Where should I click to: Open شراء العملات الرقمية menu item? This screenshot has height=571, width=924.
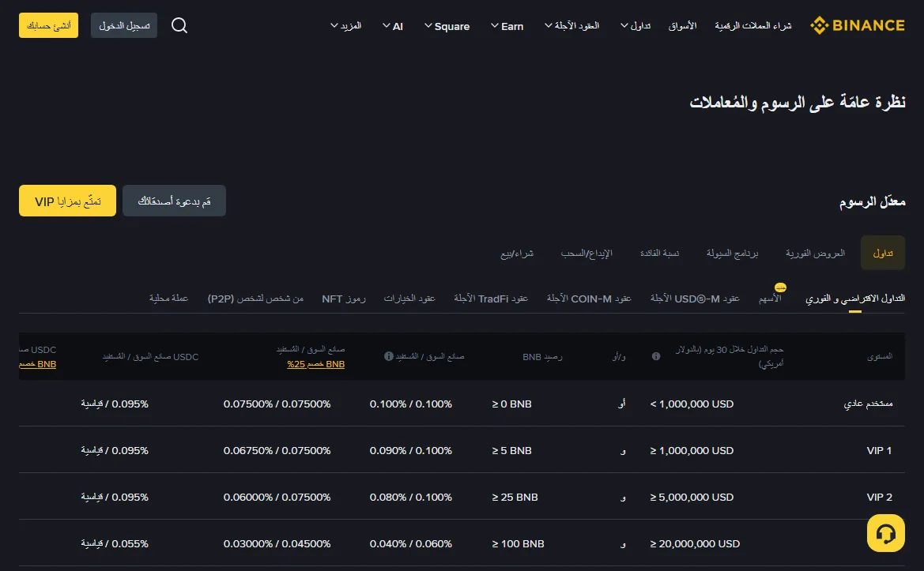tap(753, 26)
